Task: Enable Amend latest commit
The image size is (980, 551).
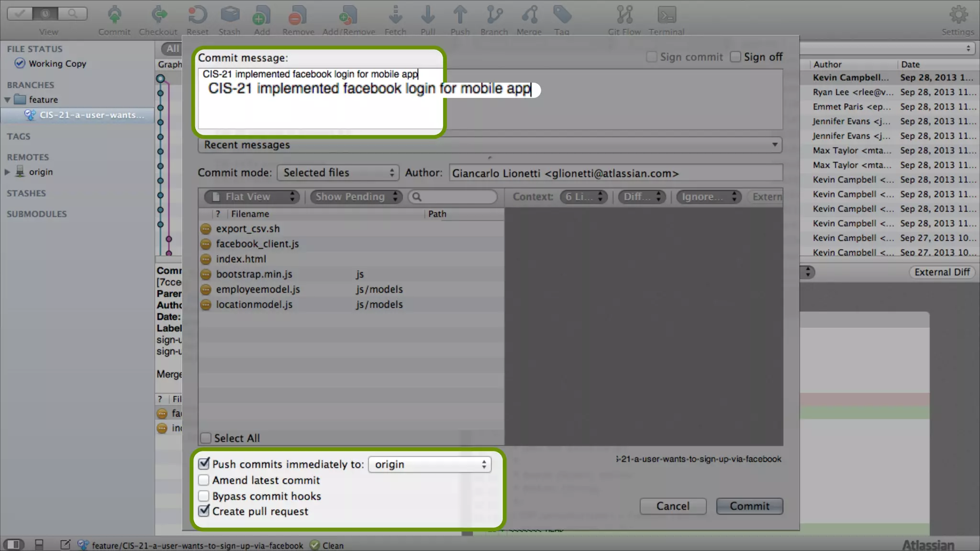Action: pyautogui.click(x=204, y=480)
